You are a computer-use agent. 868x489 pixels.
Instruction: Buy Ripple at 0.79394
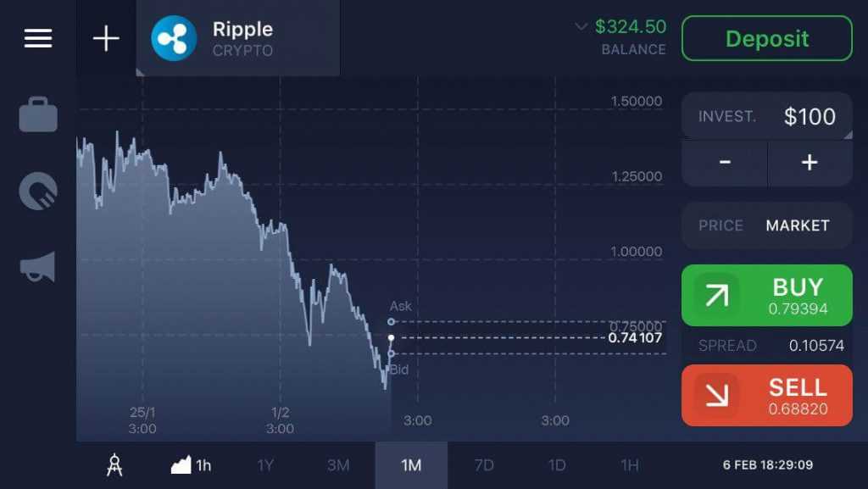767,296
